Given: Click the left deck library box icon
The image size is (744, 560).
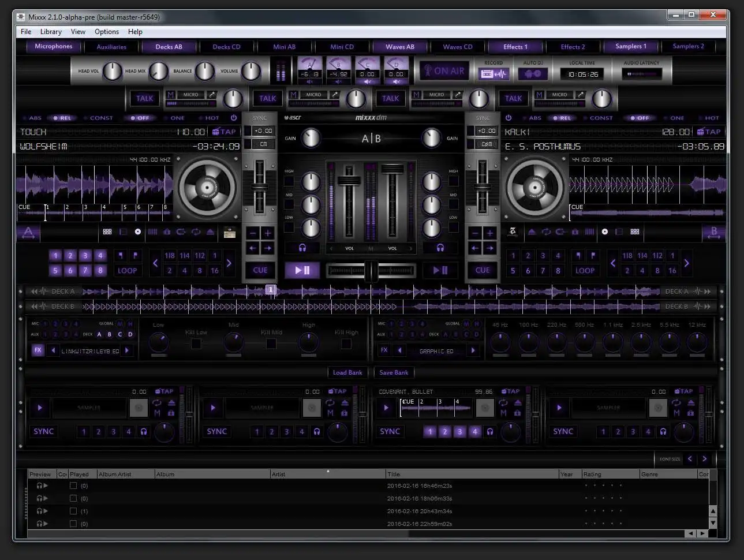Looking at the screenshot, I should coord(230,232).
